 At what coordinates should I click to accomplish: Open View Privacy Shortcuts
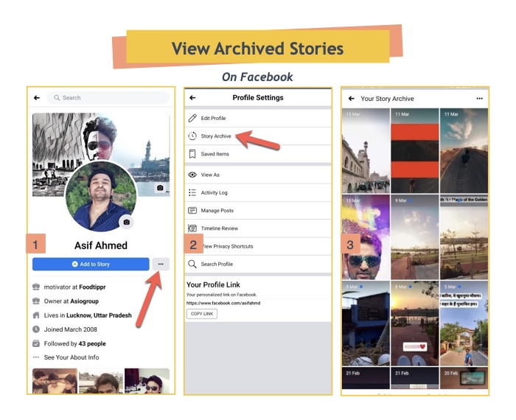tap(258, 246)
